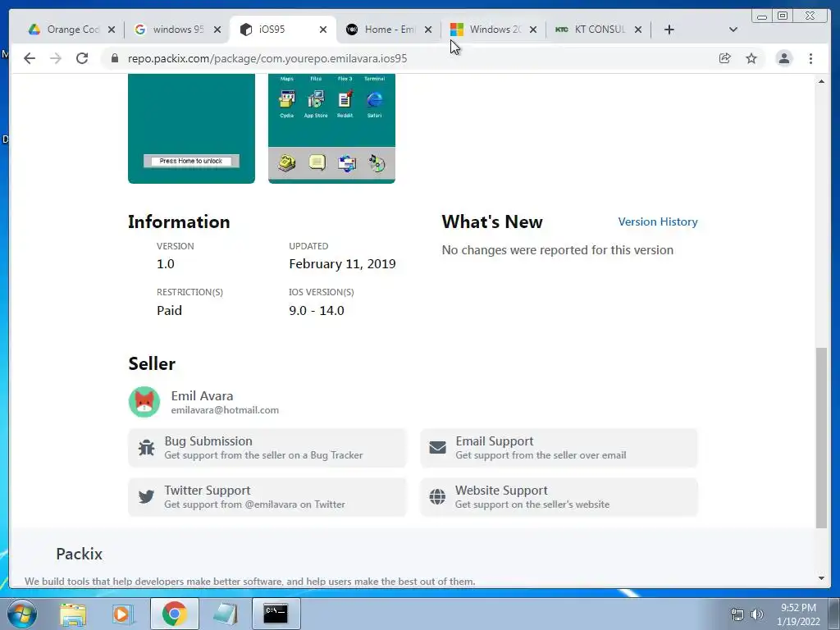This screenshot has width=840, height=630.
Task: Open Windows Explorer from taskbar
Action: [x=73, y=614]
